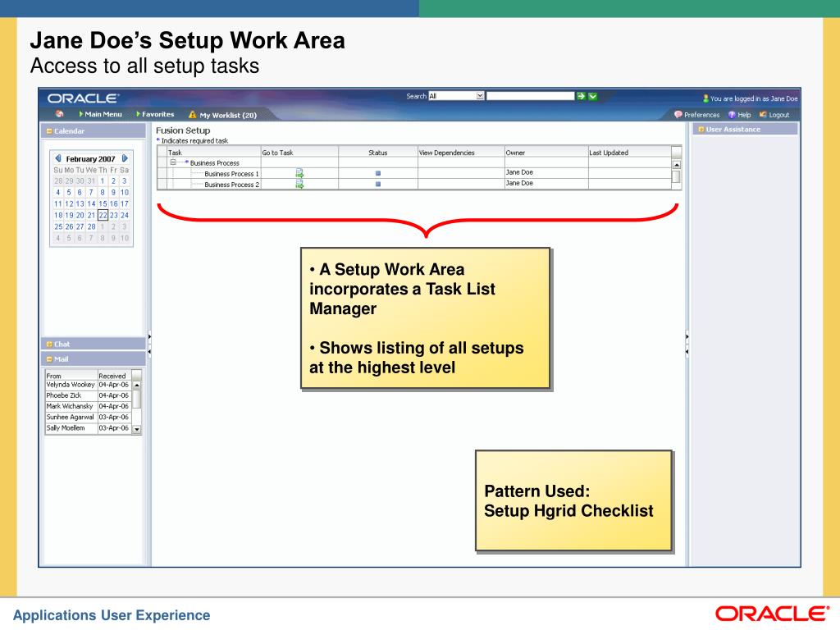Click the Task column header

214,152
